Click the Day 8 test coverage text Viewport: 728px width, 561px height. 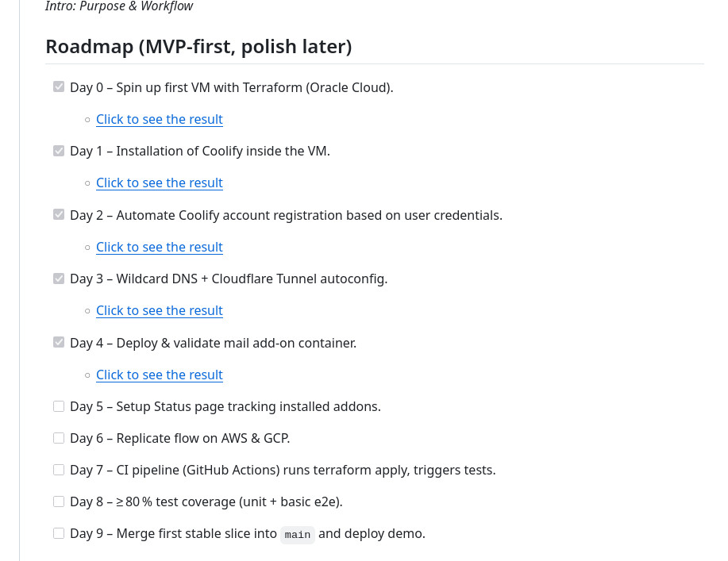coord(206,501)
